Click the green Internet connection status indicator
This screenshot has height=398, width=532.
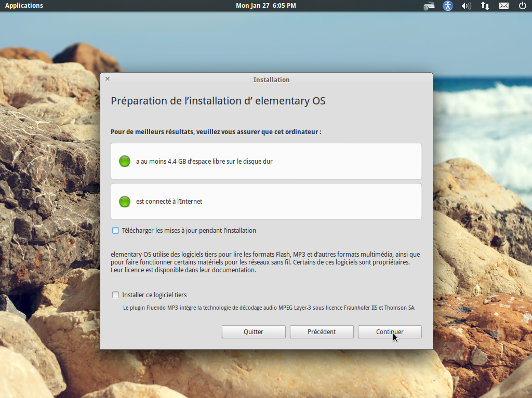tap(125, 202)
